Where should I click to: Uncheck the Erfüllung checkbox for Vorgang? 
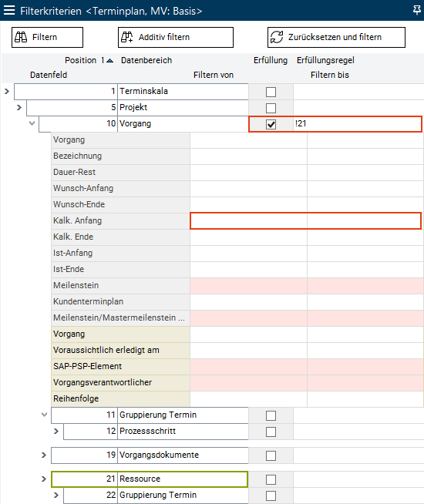click(271, 124)
